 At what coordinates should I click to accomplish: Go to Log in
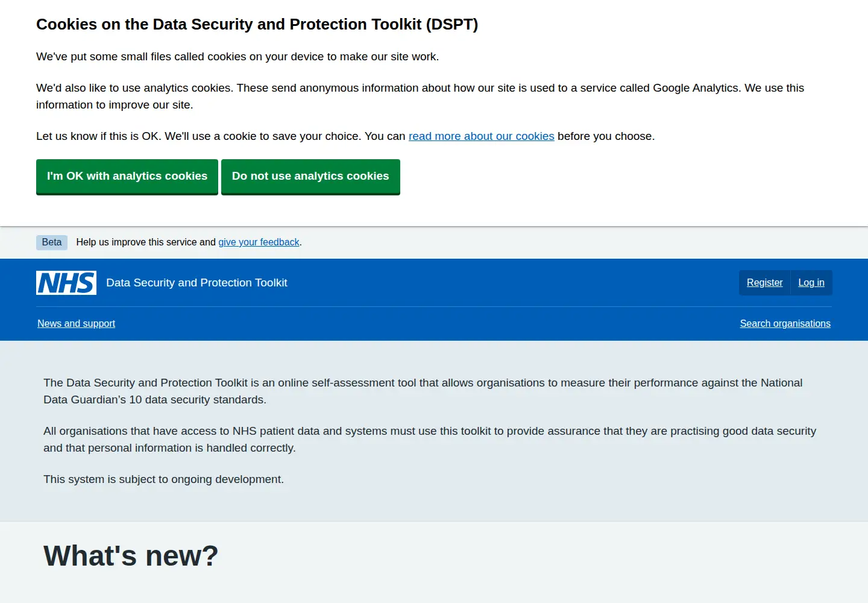tap(811, 283)
